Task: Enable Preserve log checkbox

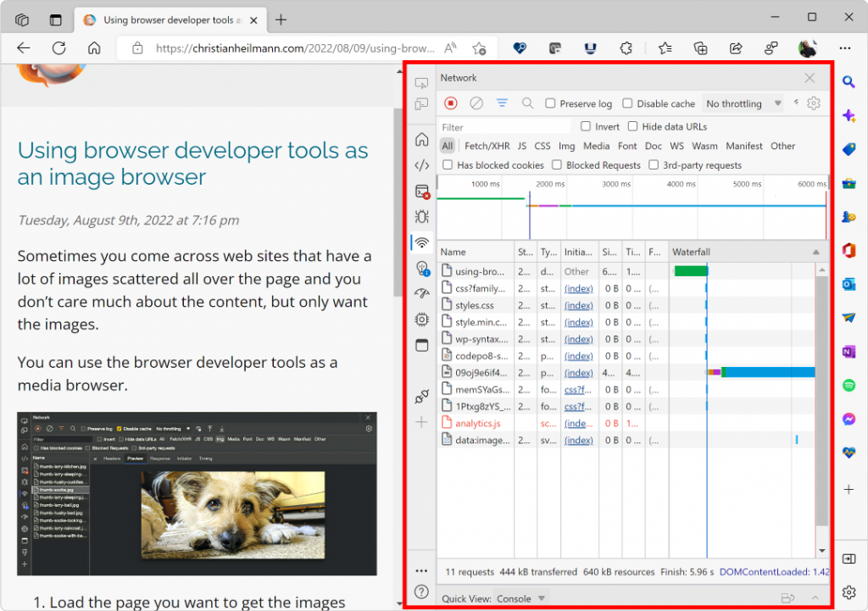Action: point(550,103)
